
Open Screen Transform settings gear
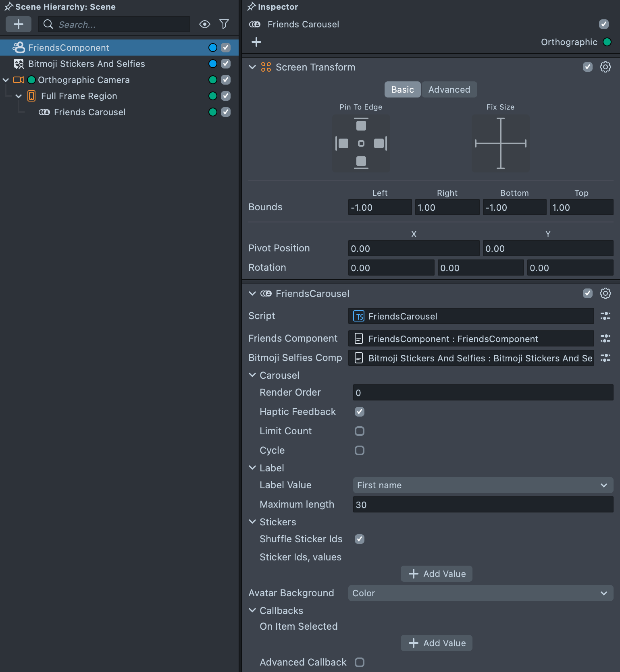pyautogui.click(x=605, y=67)
